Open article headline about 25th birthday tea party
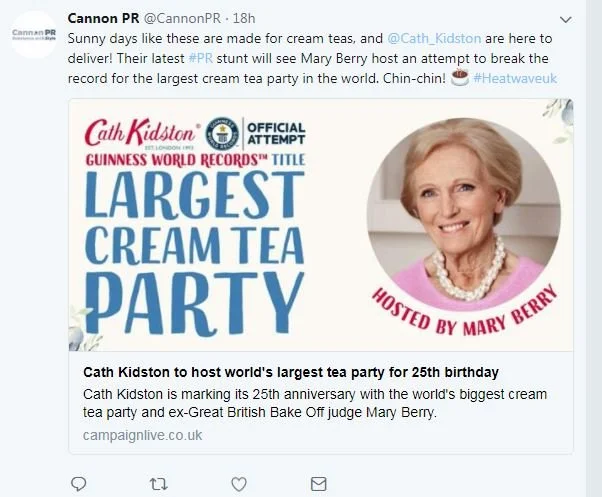This screenshot has width=602, height=497. [291, 372]
